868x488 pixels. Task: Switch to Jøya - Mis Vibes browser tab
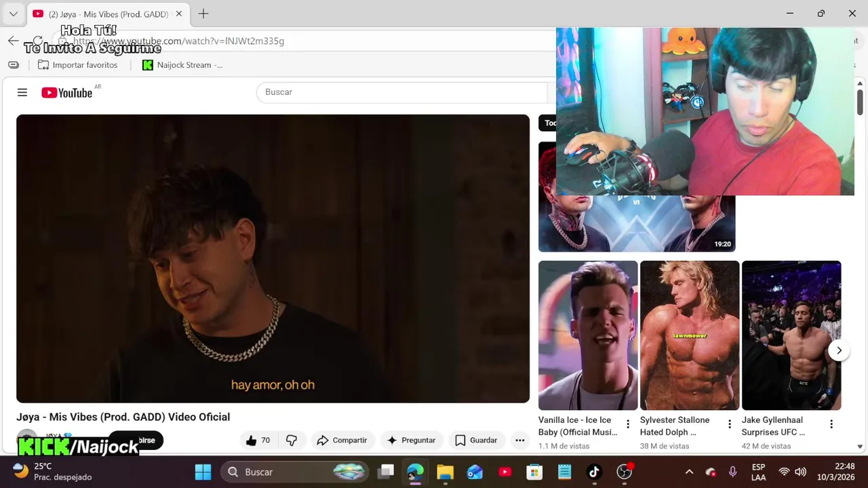(x=108, y=14)
